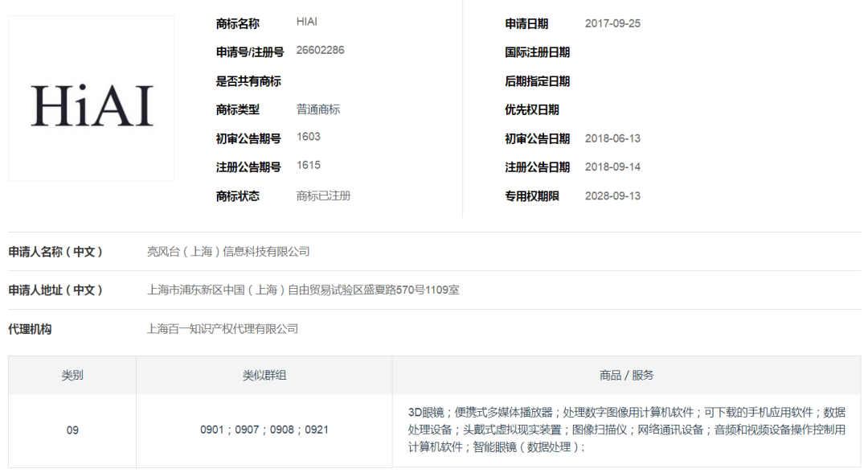
Task: Select trademark type value 普通商标
Action: (x=317, y=109)
